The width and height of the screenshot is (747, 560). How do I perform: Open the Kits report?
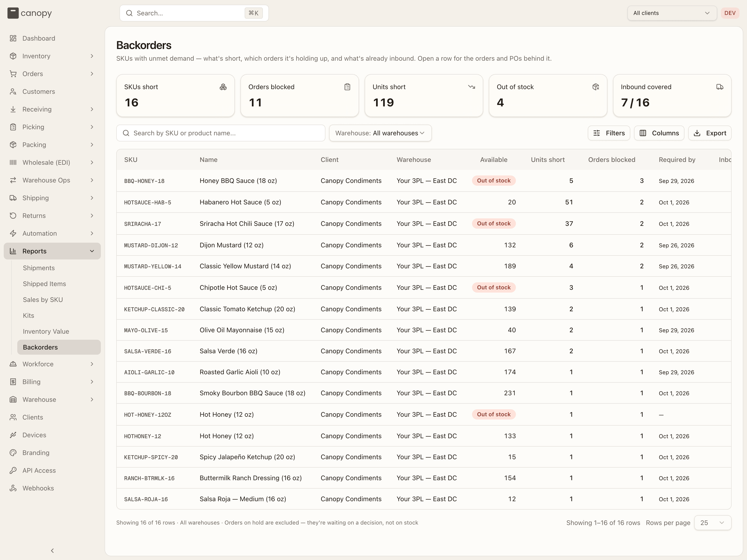[59, 316]
